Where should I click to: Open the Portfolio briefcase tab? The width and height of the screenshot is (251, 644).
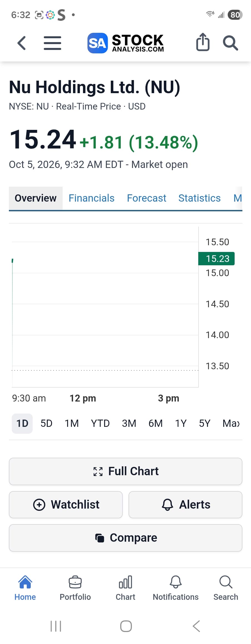tap(75, 588)
